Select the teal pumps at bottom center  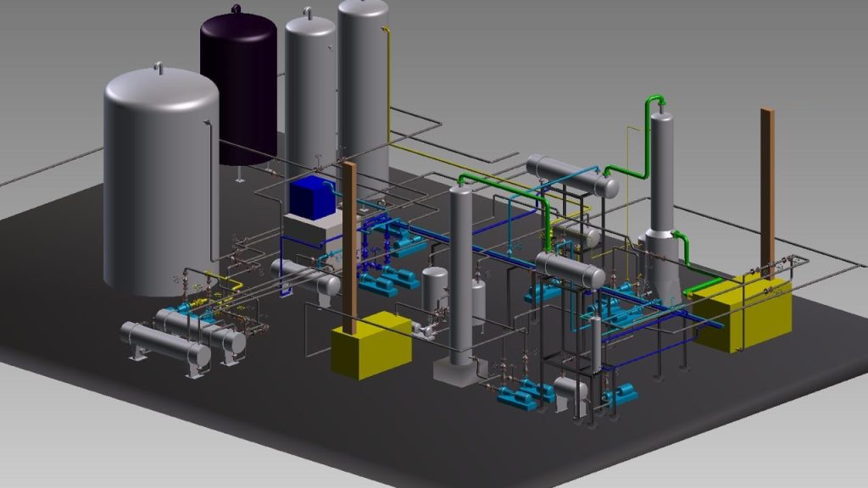click(x=520, y=390)
